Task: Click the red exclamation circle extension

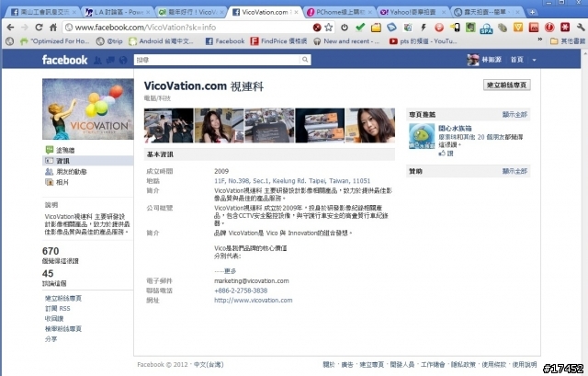Action: [549, 27]
